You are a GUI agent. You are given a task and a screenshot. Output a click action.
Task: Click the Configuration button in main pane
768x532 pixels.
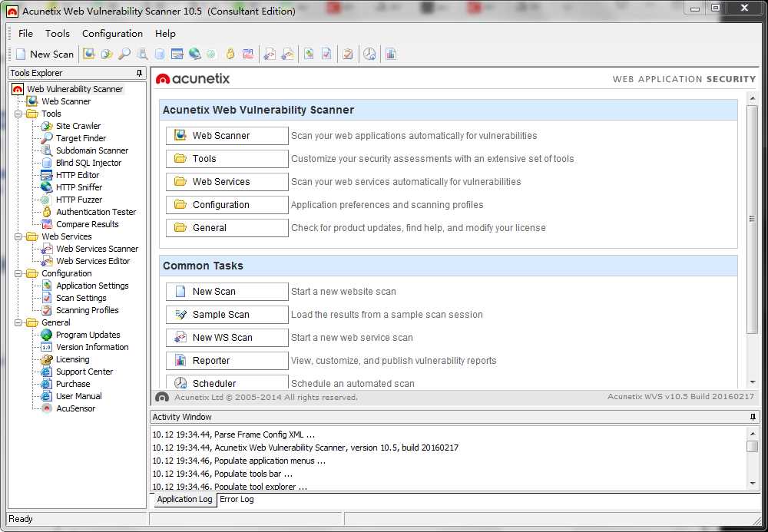tap(227, 204)
